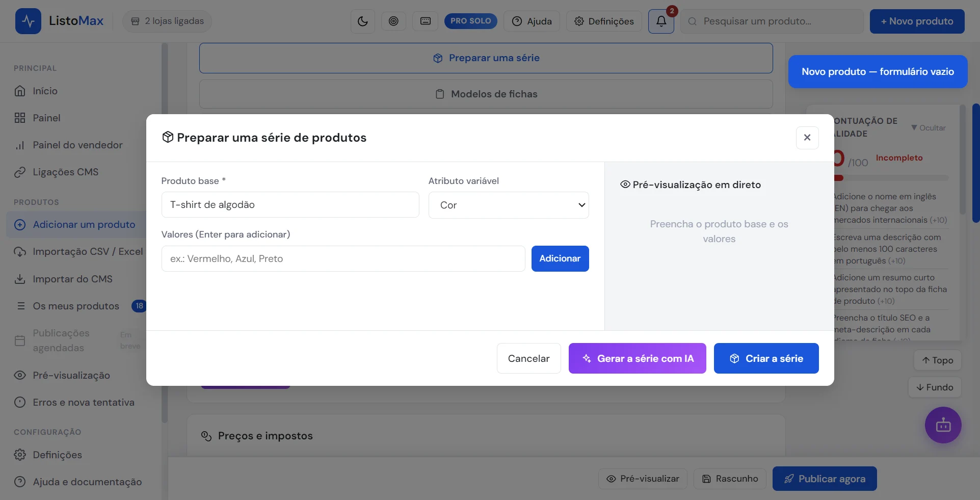Open the Atributo variável dropdown

pos(509,205)
